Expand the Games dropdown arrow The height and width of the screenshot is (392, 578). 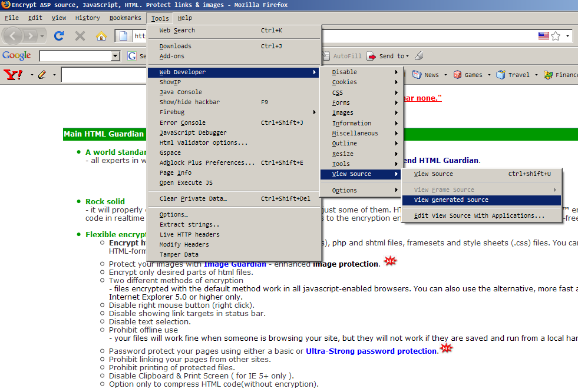[489, 75]
